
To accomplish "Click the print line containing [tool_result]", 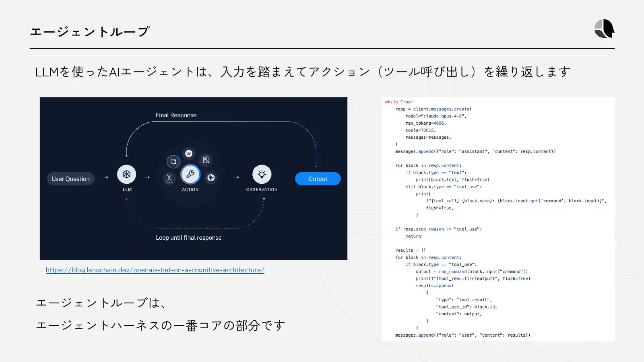I will pyautogui.click(x=473, y=279).
